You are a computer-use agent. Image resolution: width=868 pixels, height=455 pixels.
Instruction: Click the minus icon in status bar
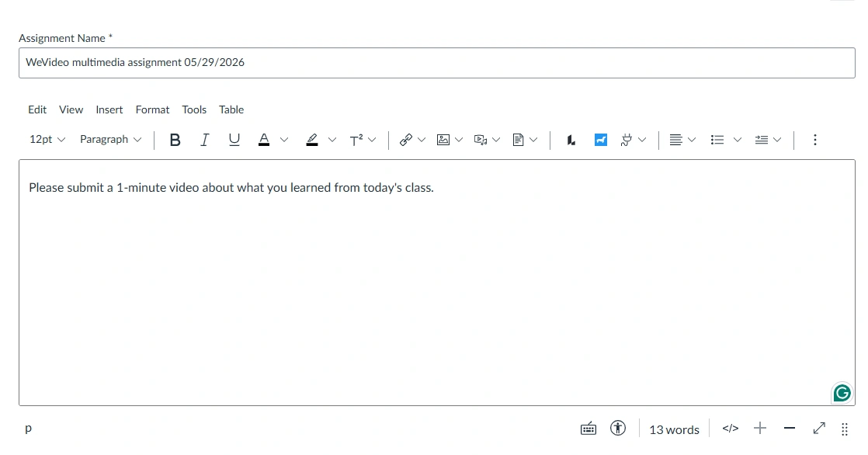coord(790,429)
